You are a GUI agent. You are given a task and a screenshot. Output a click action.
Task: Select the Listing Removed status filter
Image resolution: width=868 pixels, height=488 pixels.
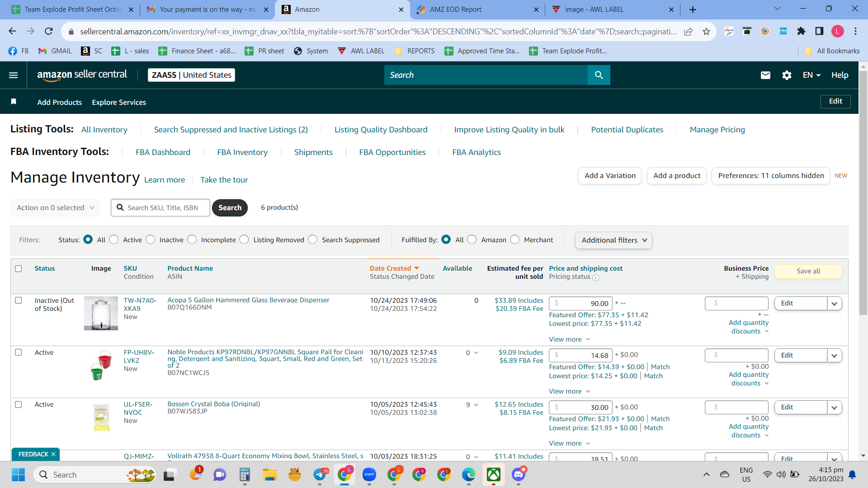(244, 239)
